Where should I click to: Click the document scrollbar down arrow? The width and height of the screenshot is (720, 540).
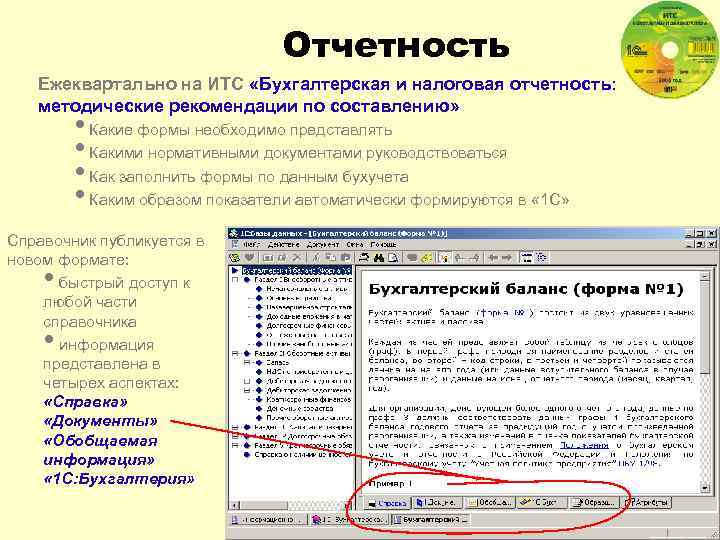coord(705,488)
